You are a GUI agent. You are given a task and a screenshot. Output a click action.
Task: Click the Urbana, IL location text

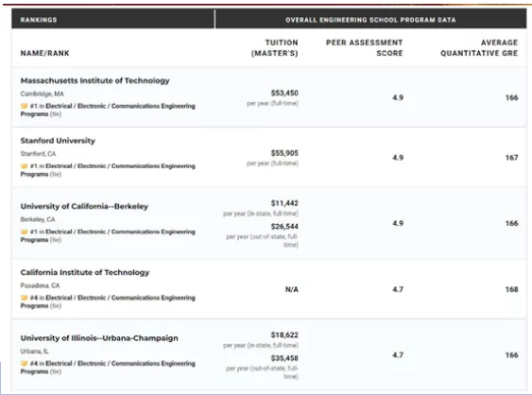click(x=34, y=352)
